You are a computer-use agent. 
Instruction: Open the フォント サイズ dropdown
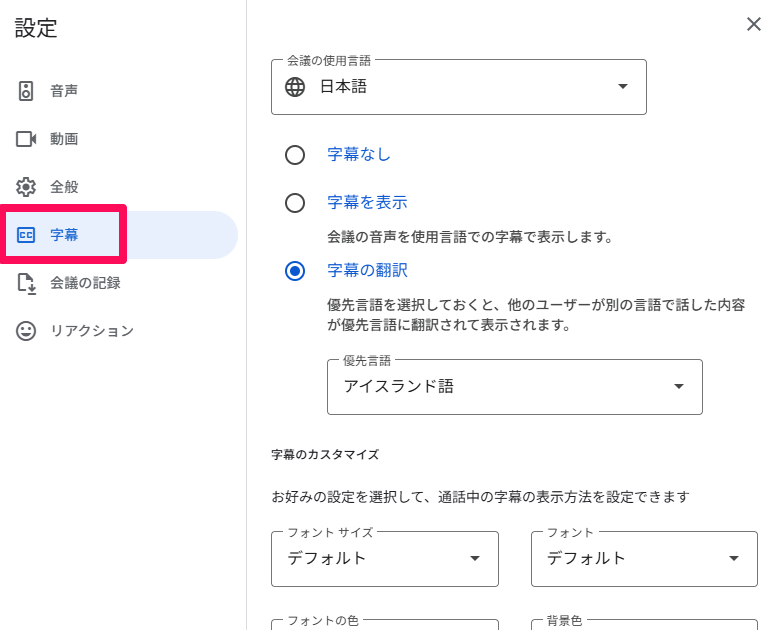385,558
